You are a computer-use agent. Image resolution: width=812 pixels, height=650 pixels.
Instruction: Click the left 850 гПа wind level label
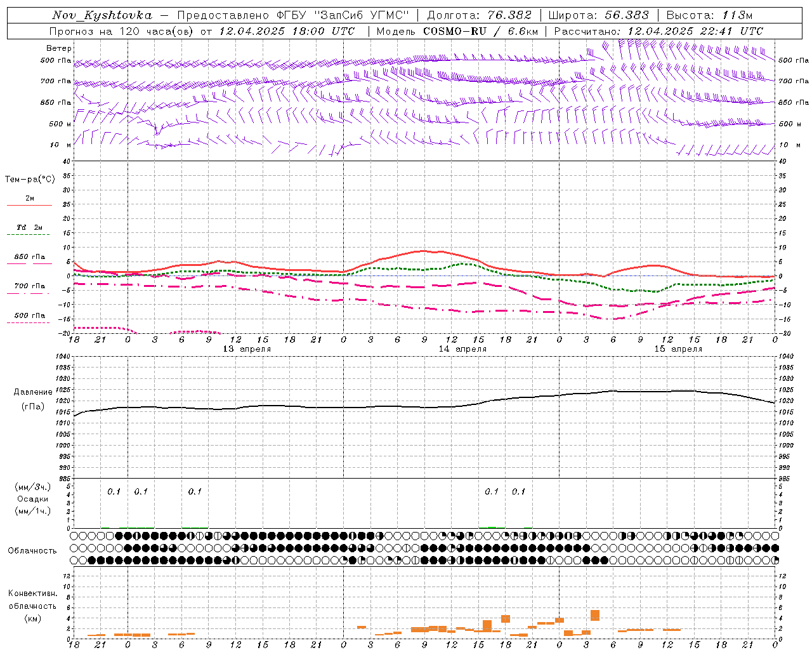56,102
